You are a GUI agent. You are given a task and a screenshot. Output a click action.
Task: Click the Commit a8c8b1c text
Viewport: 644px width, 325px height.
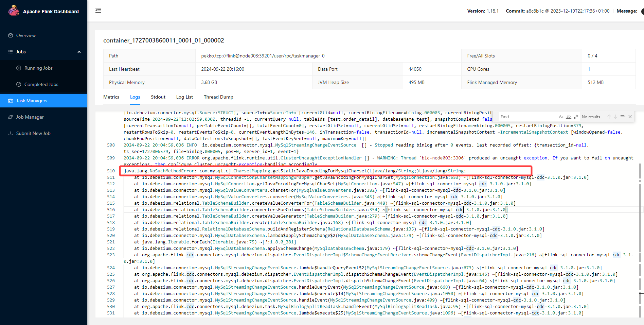pos(557,11)
